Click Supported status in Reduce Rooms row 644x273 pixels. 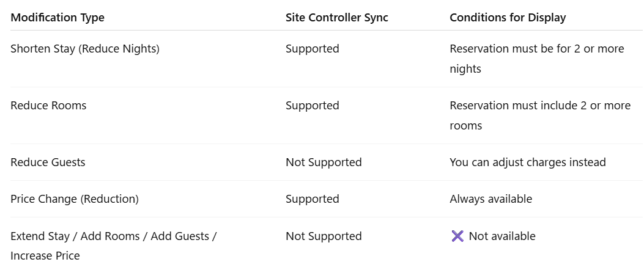click(x=313, y=105)
